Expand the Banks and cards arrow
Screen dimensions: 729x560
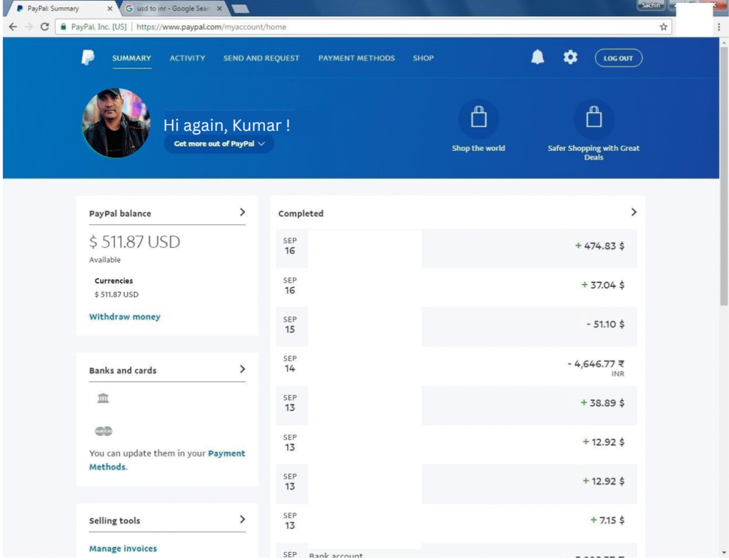[242, 369]
